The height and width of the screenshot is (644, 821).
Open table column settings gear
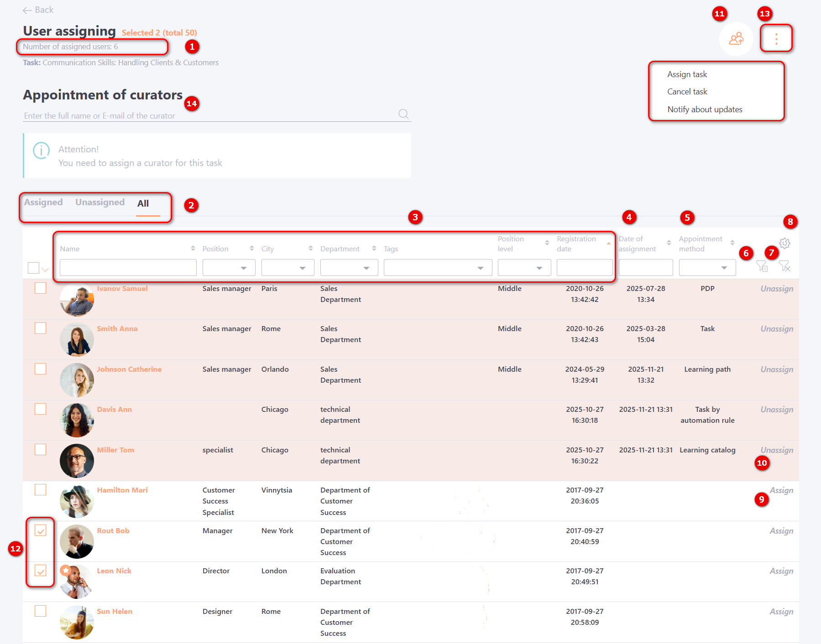point(784,243)
